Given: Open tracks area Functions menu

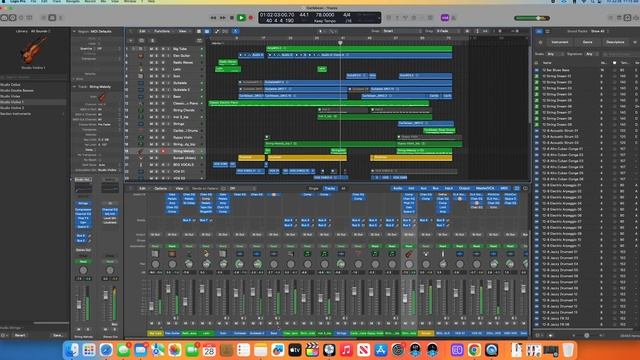Looking at the screenshot, I should 164,31.
